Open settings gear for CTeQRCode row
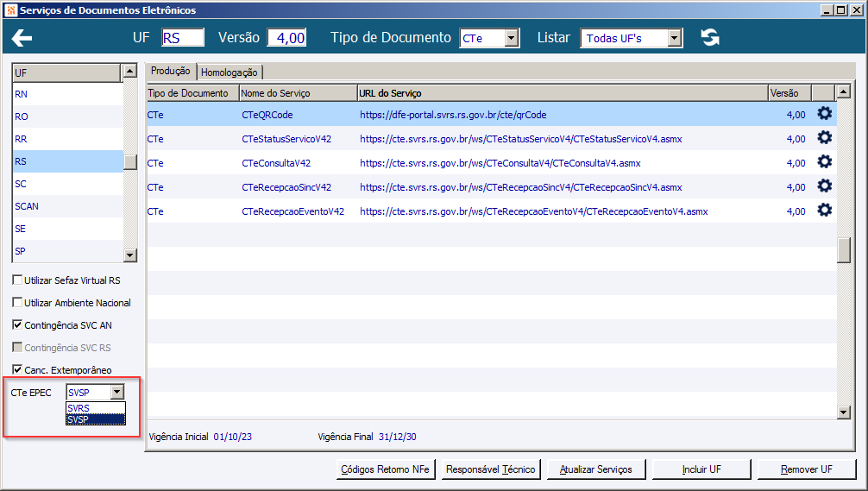Screen dimensions: 868x491 [x=824, y=114]
